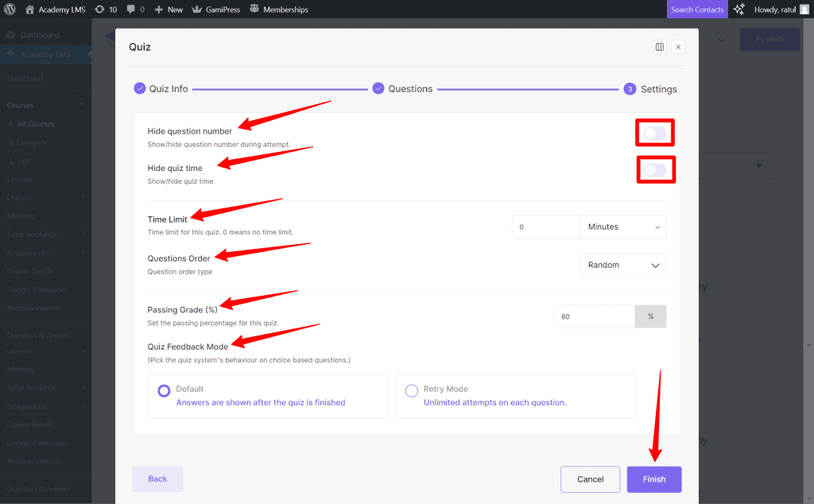Turn on the Hide quiz time switch
This screenshot has width=814, height=504.
click(x=655, y=170)
